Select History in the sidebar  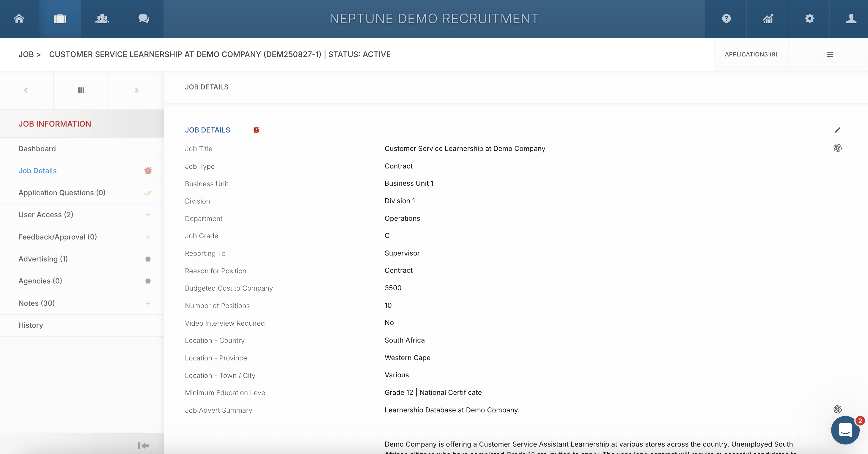(31, 325)
